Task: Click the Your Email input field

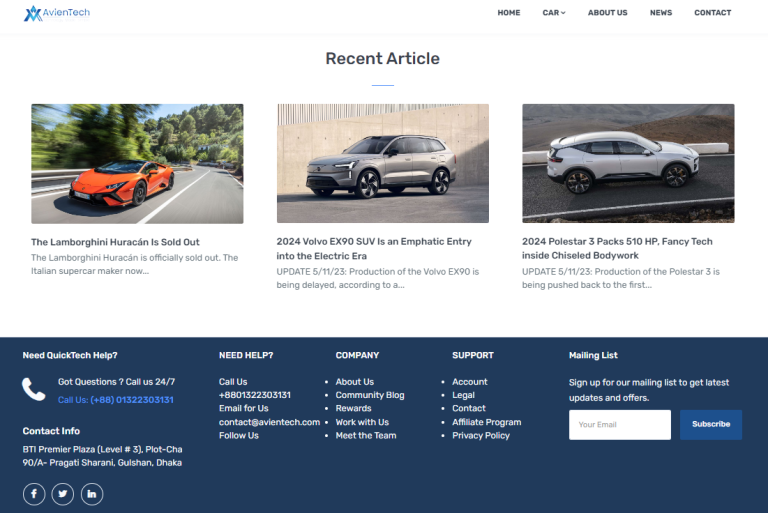Action: click(x=619, y=424)
